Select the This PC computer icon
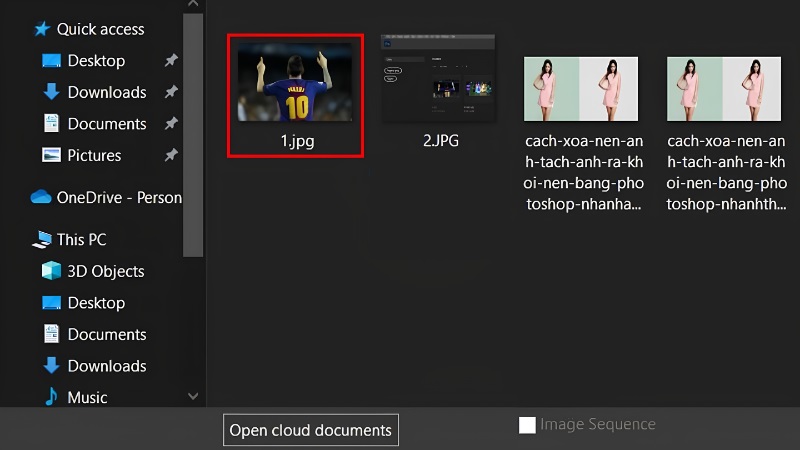This screenshot has height=450, width=800. tap(42, 239)
